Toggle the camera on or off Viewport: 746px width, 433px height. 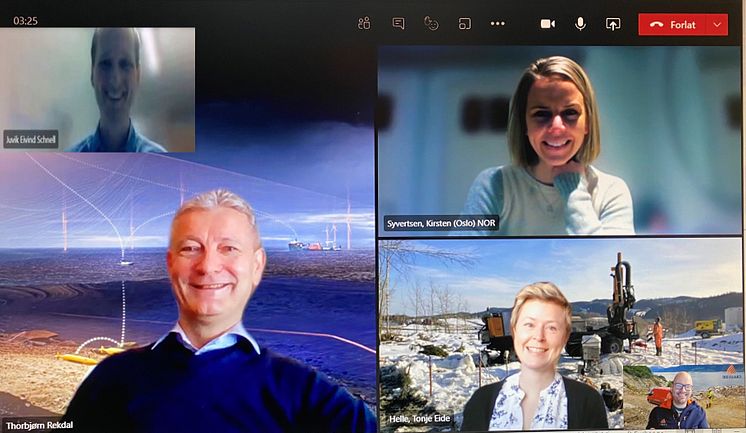tap(548, 24)
